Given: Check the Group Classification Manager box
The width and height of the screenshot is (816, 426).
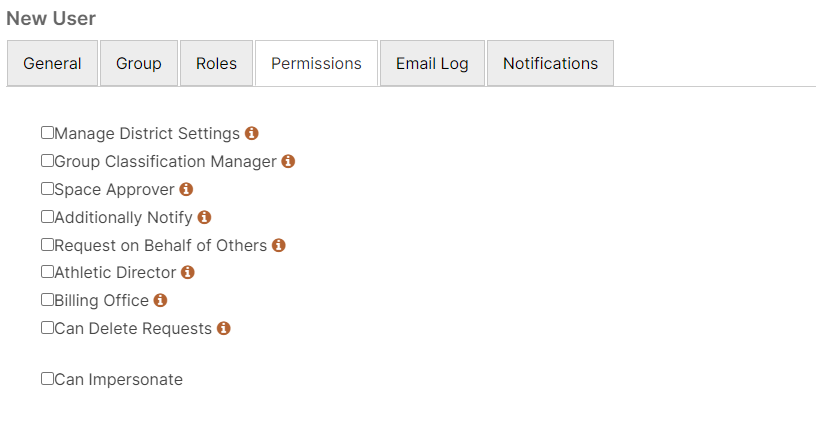Looking at the screenshot, I should click(x=47, y=161).
